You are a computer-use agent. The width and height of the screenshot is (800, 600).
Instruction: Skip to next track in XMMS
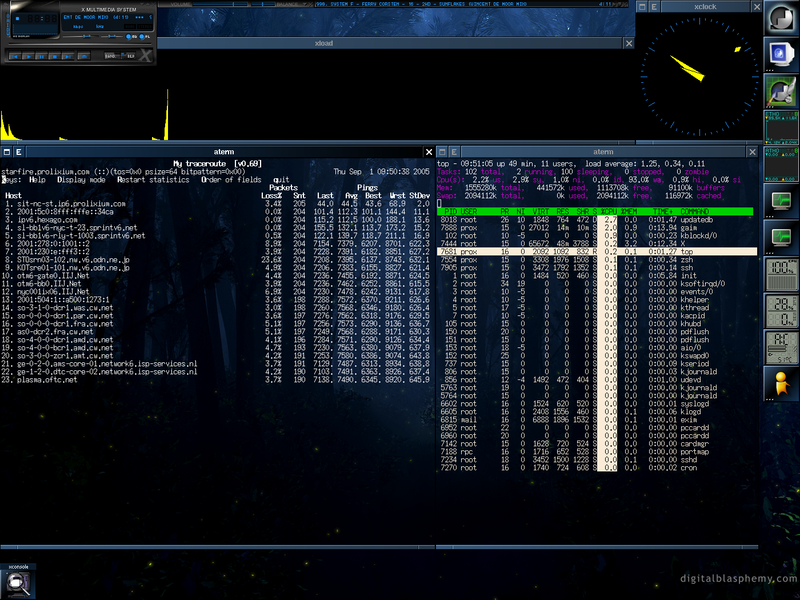68,56
